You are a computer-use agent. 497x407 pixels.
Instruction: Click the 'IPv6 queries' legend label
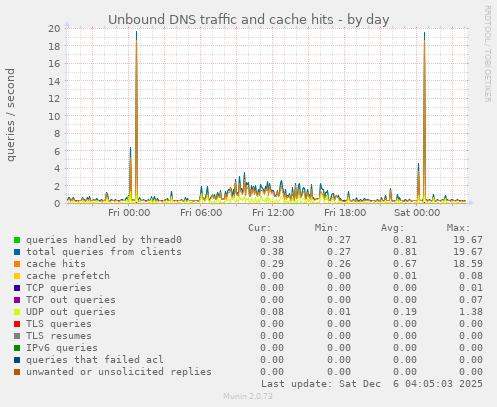tap(62, 348)
